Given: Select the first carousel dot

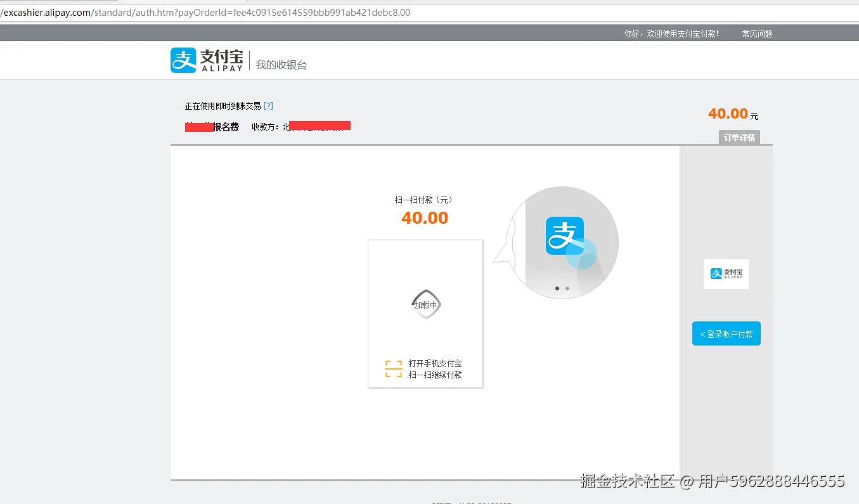Looking at the screenshot, I should [557, 288].
